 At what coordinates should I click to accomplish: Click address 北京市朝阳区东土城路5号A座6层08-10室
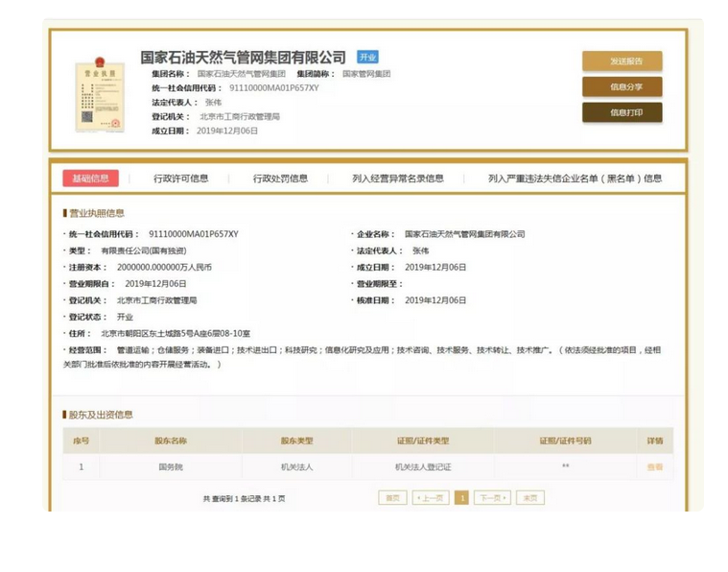tap(176, 334)
